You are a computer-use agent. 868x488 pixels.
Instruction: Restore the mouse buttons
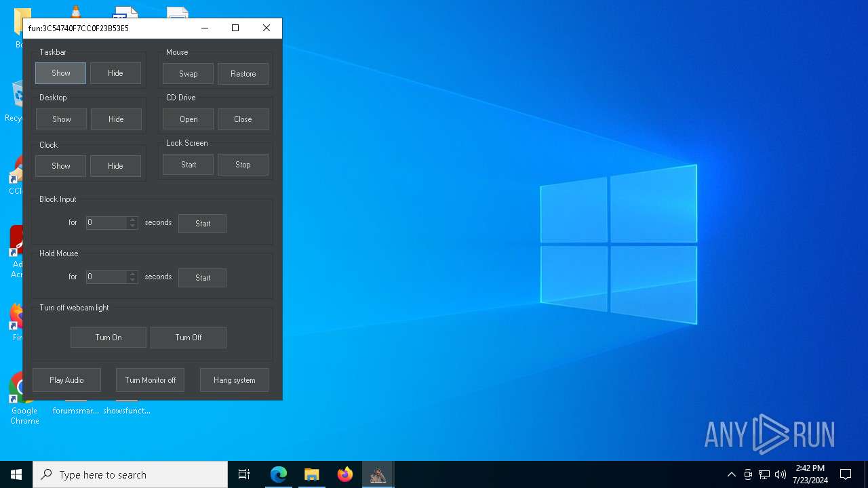(x=243, y=74)
